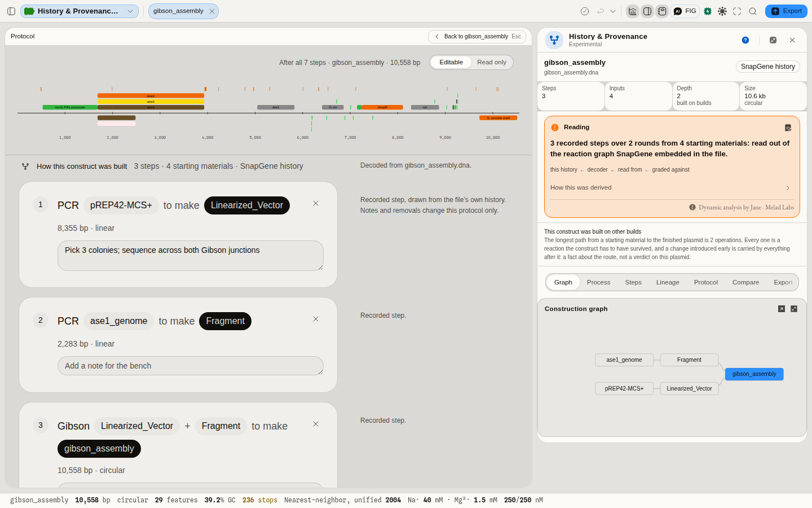The height and width of the screenshot is (508, 812).
Task: Open the undo history dropdown chevron
Action: tap(613, 11)
